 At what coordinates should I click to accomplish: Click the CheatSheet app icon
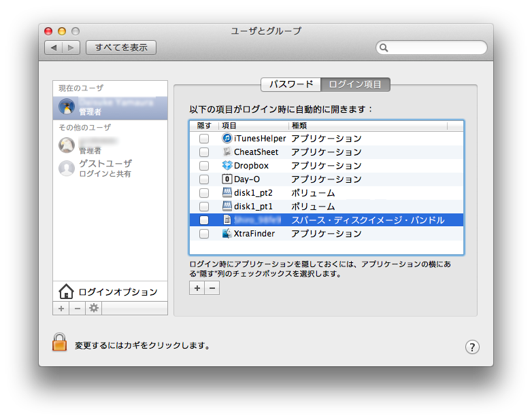[x=227, y=152]
